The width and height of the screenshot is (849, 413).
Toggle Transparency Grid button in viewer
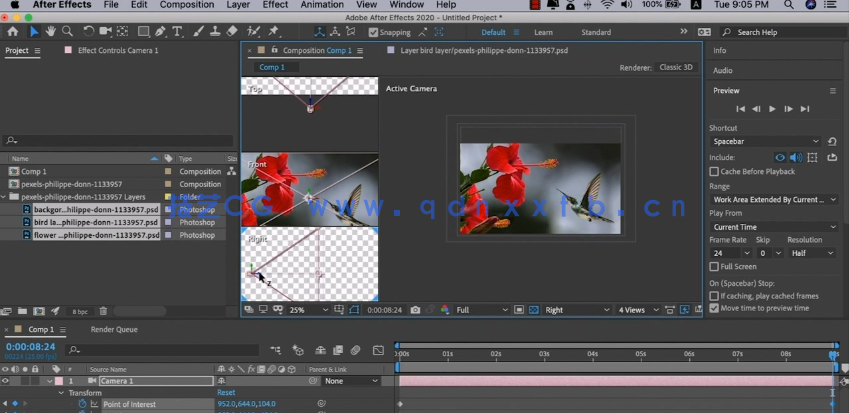point(534,310)
